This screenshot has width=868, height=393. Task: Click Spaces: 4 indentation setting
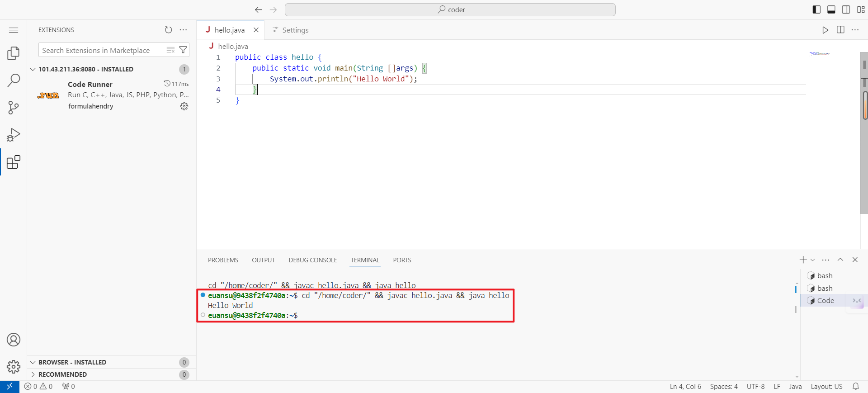click(x=723, y=387)
